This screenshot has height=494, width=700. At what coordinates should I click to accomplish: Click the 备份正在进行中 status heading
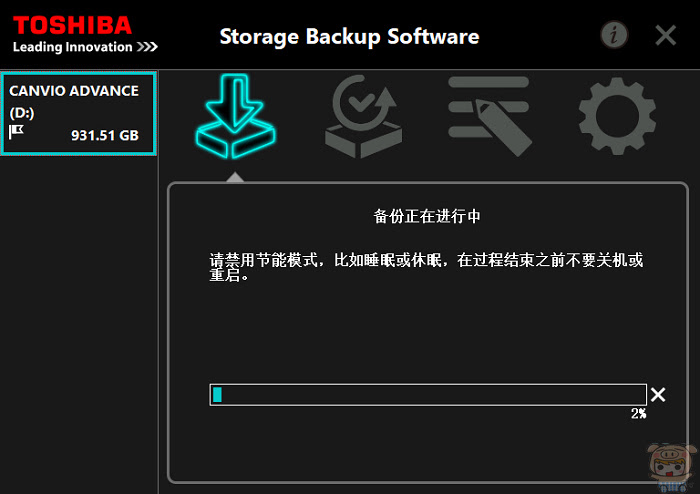pyautogui.click(x=427, y=216)
